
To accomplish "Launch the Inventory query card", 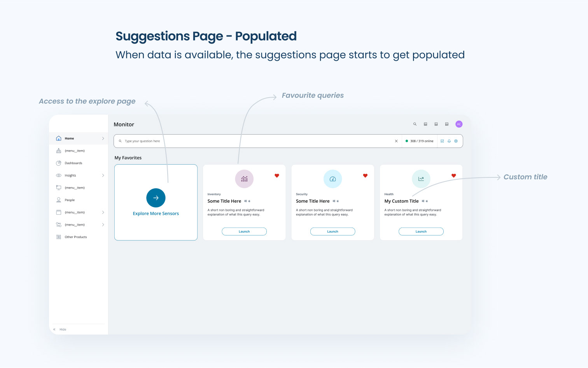I will click(244, 231).
